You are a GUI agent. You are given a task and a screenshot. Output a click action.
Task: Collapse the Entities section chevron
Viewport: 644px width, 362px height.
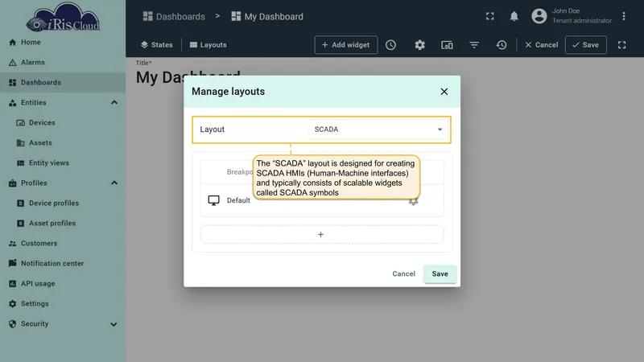(x=114, y=103)
